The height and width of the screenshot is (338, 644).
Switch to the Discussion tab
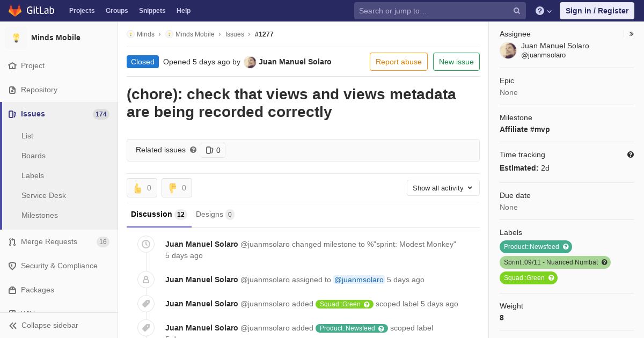159,215
